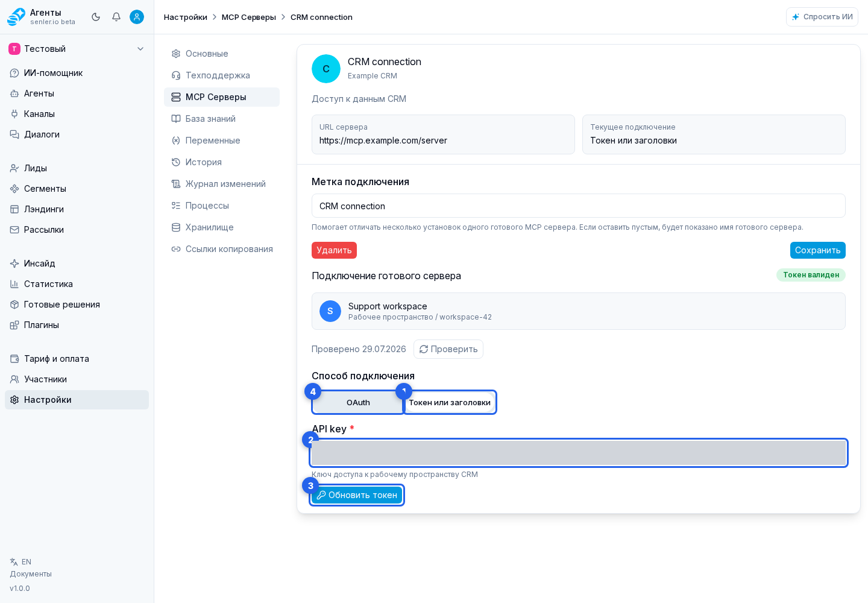Open Ссылки копирования settings tab
This screenshot has height=603, width=868.
(222, 249)
